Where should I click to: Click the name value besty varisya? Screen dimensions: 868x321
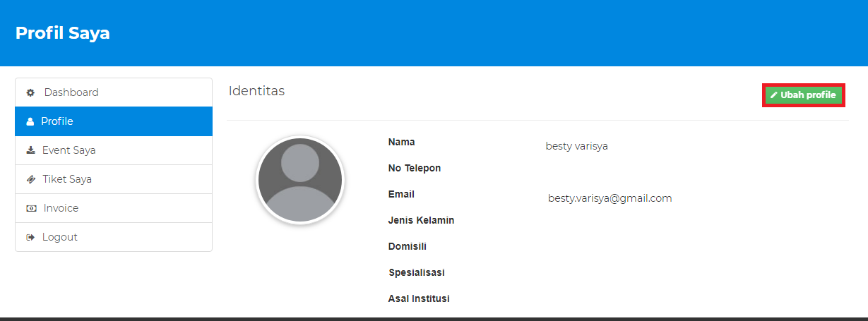pyautogui.click(x=576, y=146)
